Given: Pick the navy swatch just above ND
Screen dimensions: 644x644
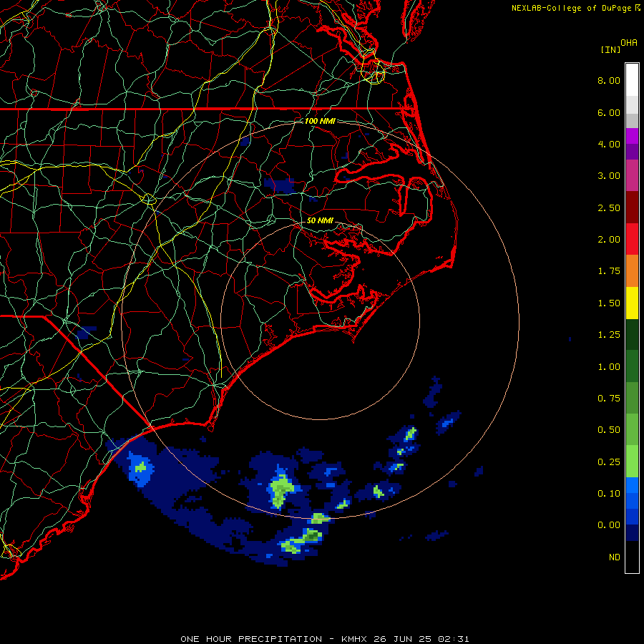Looking at the screenshot, I should (632, 533).
